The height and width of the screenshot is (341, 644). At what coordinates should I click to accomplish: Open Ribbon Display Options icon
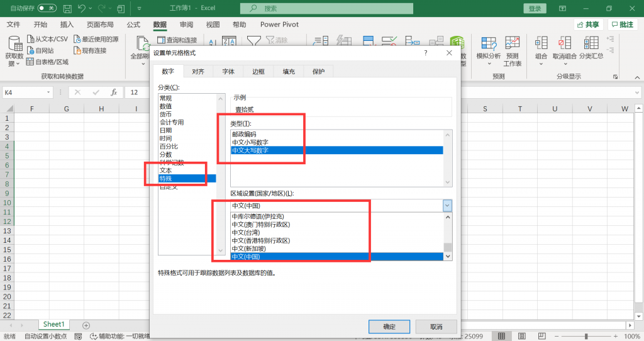[562, 8]
